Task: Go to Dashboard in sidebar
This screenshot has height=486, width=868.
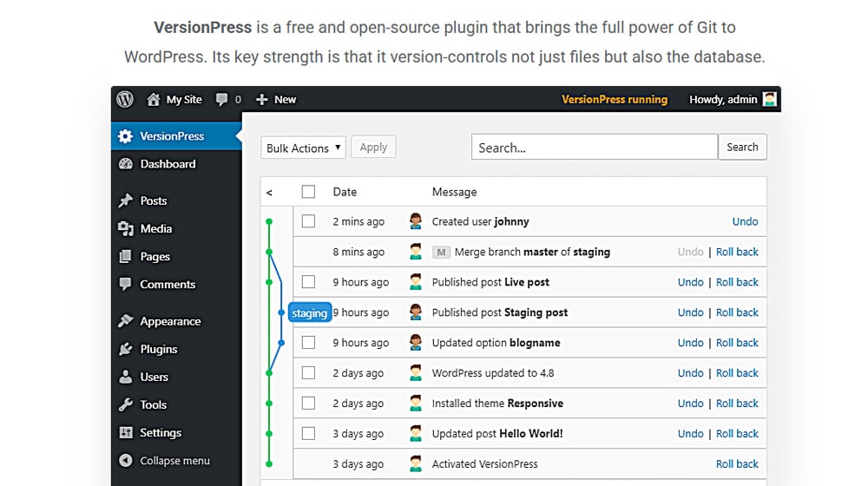Action: tap(168, 164)
